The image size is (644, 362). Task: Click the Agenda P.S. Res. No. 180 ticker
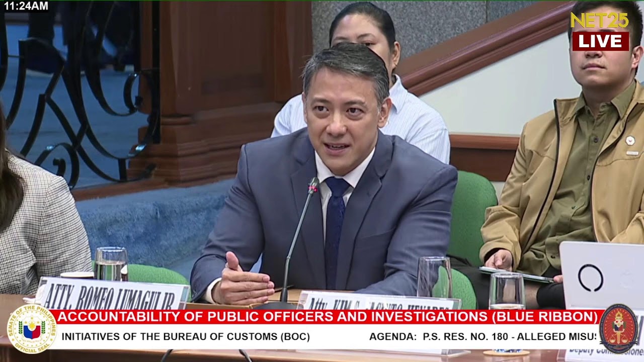[x=483, y=337]
